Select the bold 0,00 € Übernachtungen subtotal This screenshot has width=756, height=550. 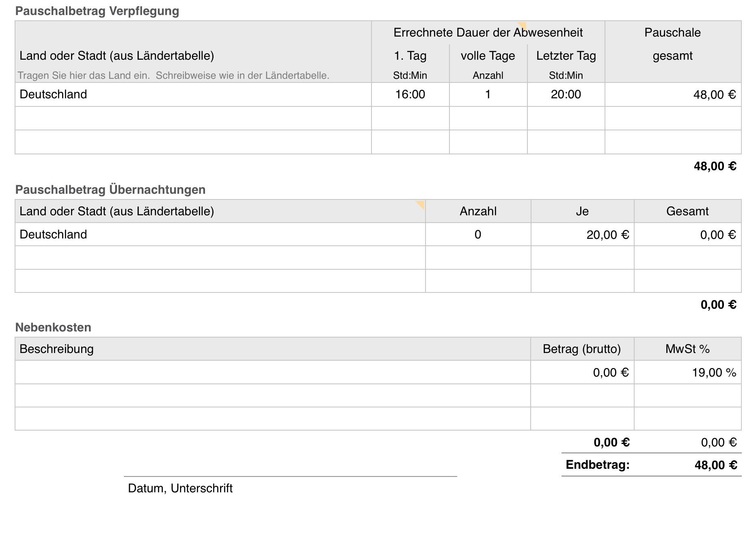coord(719,305)
